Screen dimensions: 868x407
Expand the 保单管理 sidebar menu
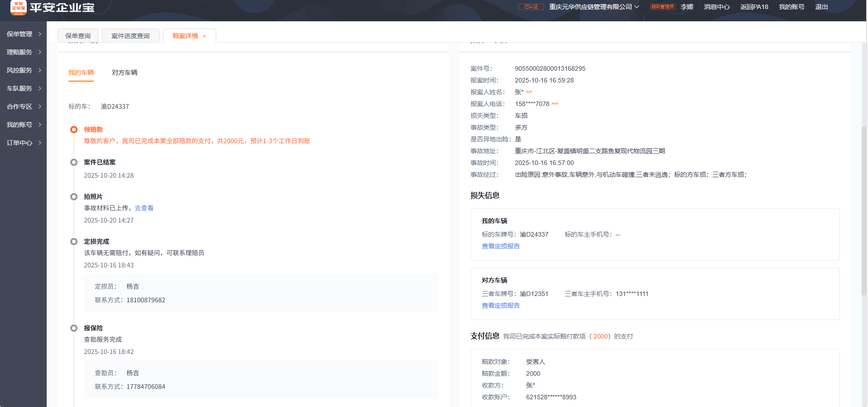pyautogui.click(x=24, y=34)
